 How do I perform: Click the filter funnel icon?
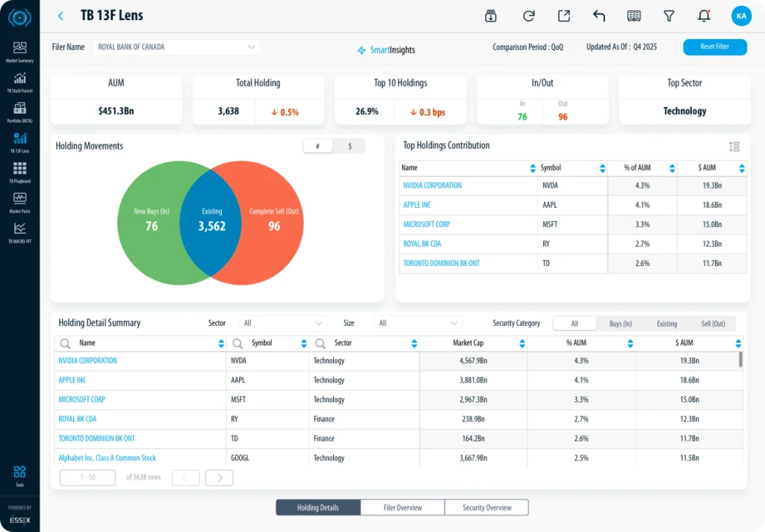pos(669,16)
